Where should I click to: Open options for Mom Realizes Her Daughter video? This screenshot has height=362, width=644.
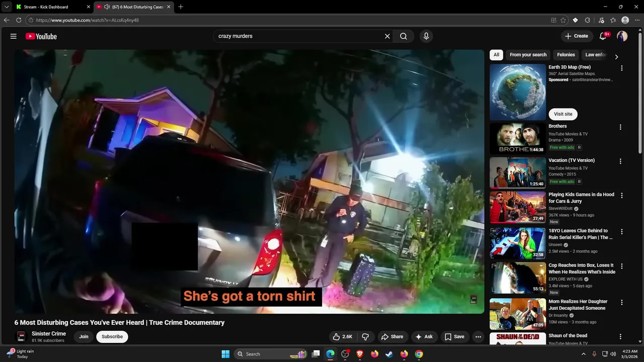(621, 303)
